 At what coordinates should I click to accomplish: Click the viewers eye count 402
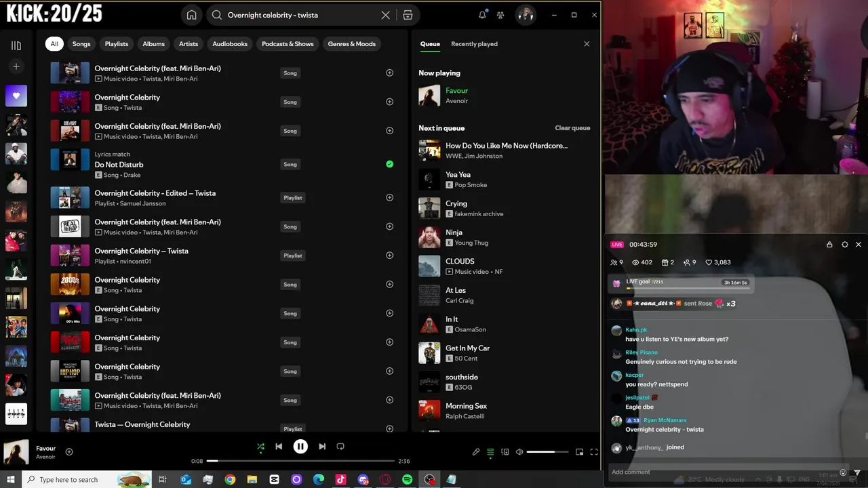[x=642, y=262]
